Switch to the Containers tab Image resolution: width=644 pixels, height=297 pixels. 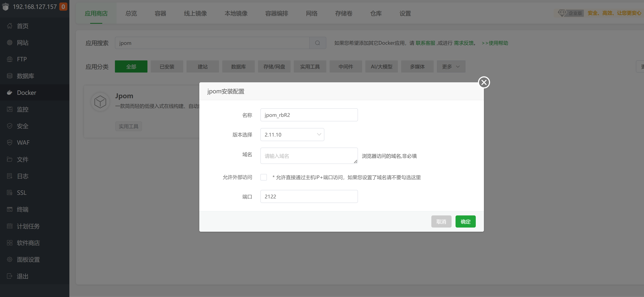pyautogui.click(x=160, y=13)
